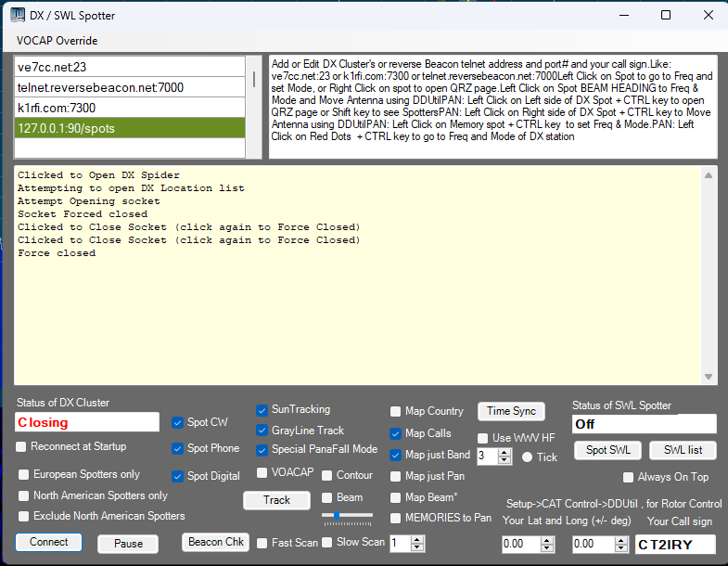Enable the Contour checkbox
The height and width of the screenshot is (566, 728).
point(326,475)
